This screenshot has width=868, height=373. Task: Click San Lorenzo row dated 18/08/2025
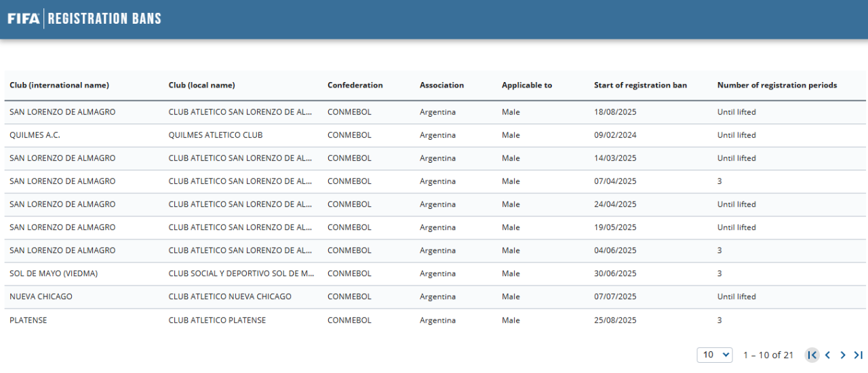coord(62,112)
